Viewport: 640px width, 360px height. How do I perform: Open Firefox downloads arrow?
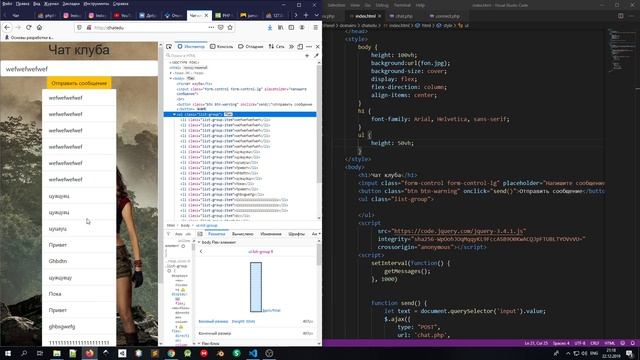click(x=270, y=27)
